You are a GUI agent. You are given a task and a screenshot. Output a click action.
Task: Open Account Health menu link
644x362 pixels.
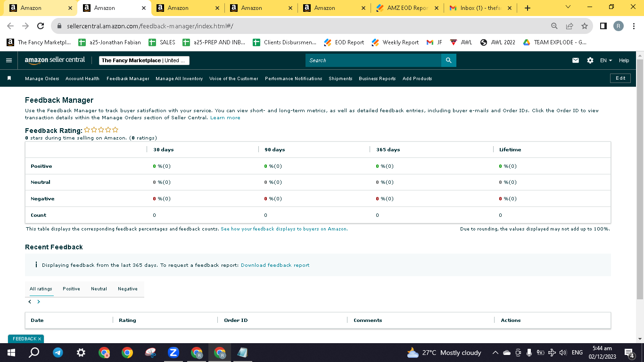pyautogui.click(x=83, y=79)
